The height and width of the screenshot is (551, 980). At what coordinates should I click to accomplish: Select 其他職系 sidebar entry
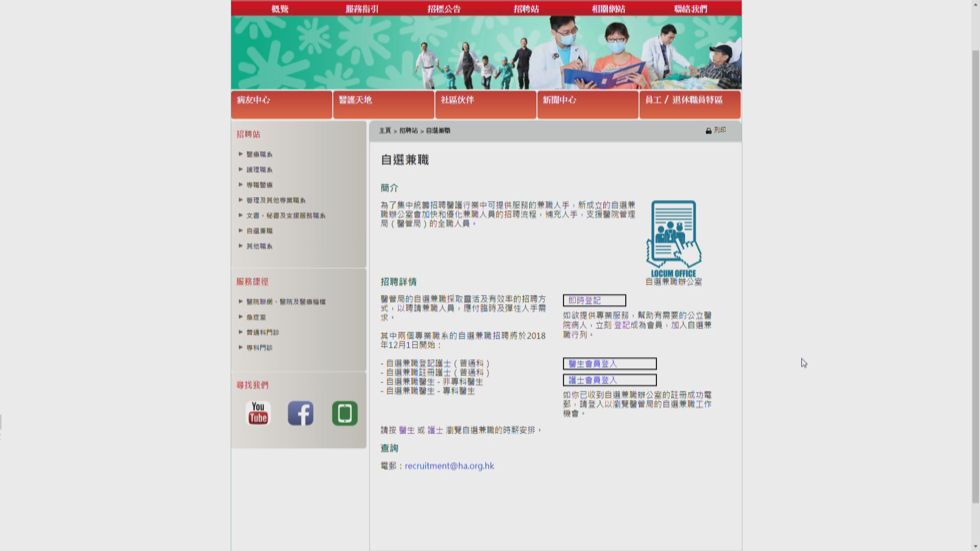[259, 246]
